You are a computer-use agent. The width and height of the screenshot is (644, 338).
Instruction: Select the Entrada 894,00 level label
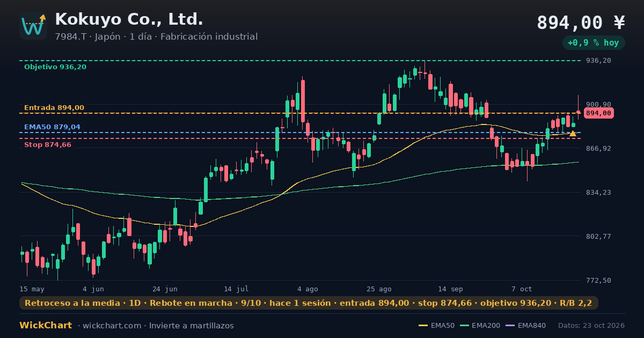[54, 108]
